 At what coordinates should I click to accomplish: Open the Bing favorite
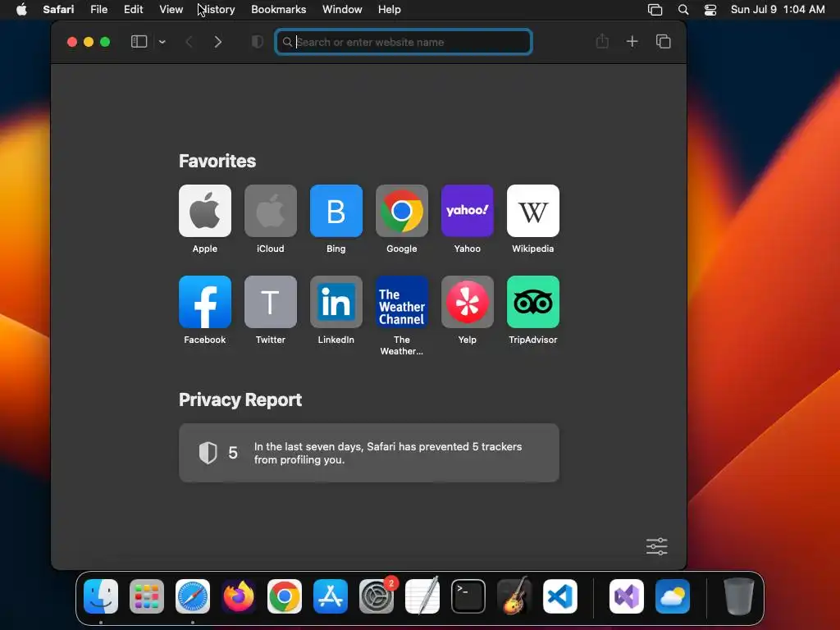(x=336, y=211)
